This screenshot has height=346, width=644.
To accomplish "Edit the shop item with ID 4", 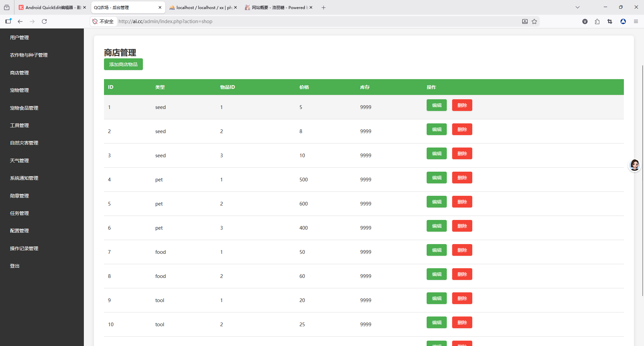I will pyautogui.click(x=436, y=178).
